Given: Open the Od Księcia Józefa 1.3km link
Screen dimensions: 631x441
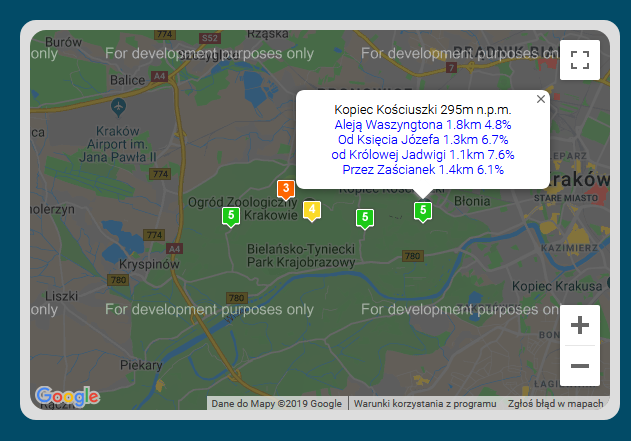Looking at the screenshot, I should click(x=423, y=140).
